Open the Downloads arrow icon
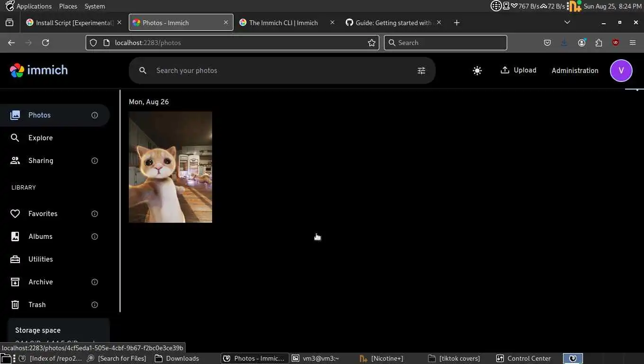Screen dimensions: 644x364 tap(564, 43)
